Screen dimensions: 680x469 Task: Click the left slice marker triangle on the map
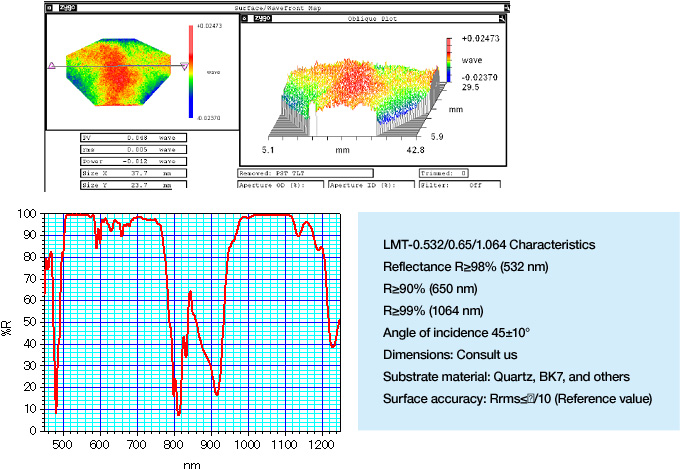pos(51,65)
